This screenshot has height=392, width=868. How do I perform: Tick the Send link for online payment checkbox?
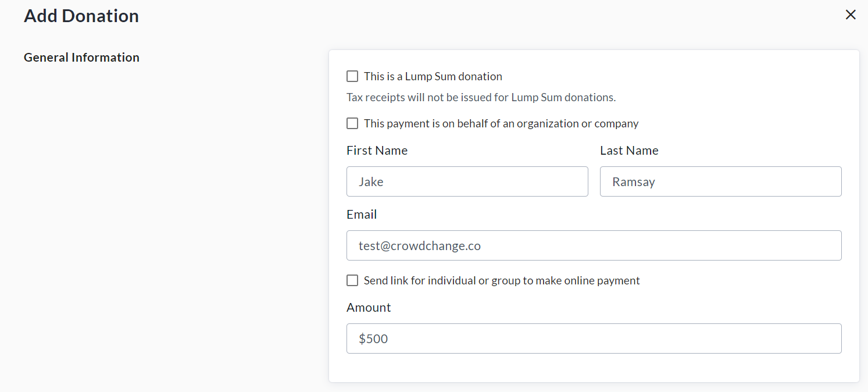(352, 280)
